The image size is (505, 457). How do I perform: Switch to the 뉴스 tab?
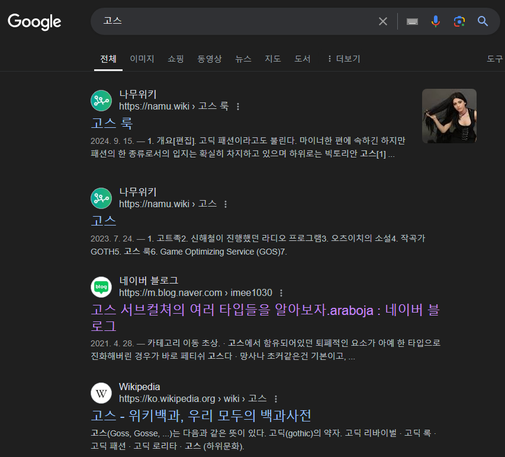click(x=243, y=59)
